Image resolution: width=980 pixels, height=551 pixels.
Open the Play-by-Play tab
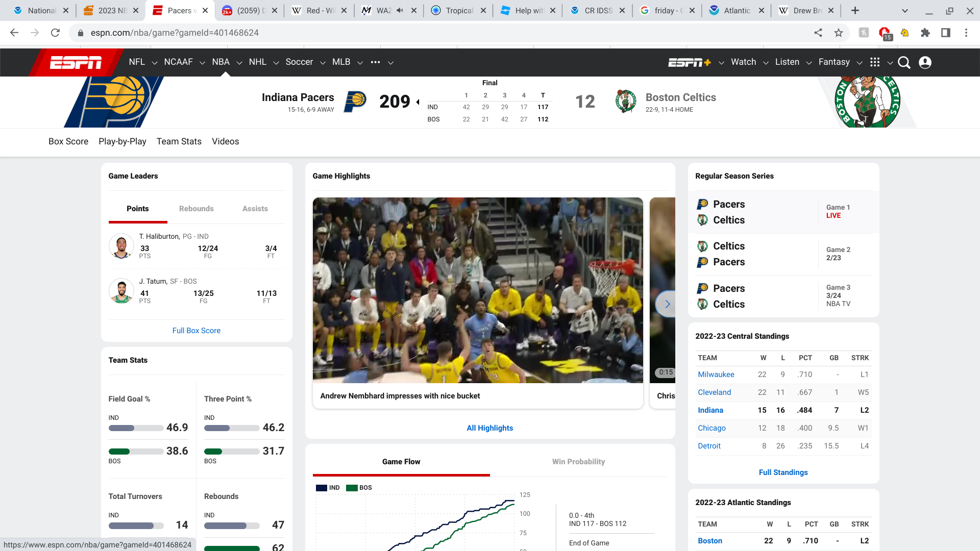[x=122, y=141]
